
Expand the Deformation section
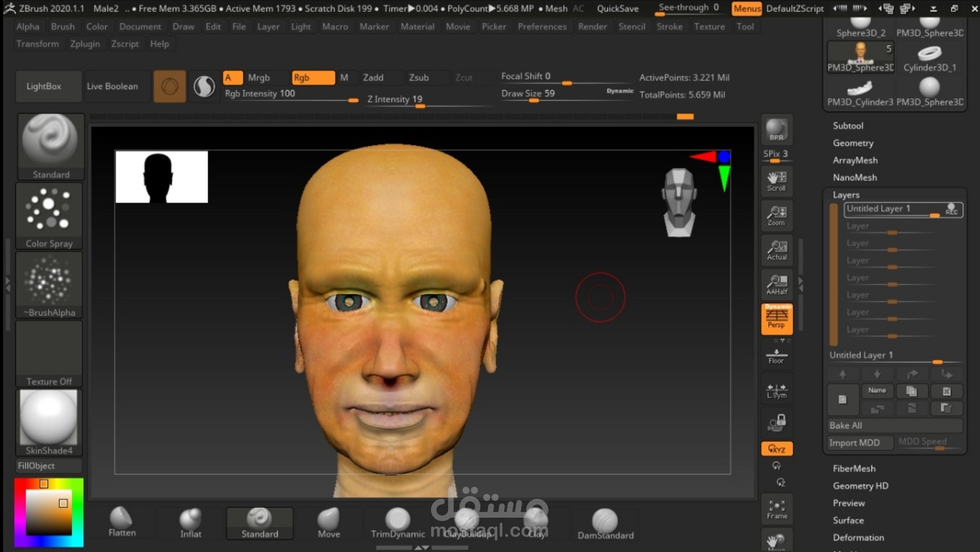[x=858, y=538]
